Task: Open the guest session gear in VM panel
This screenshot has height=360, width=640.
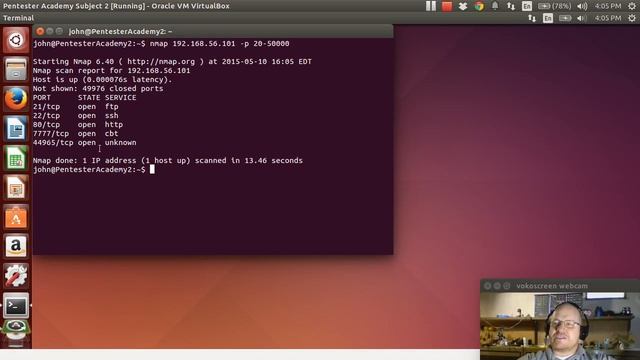Action: 632,18
